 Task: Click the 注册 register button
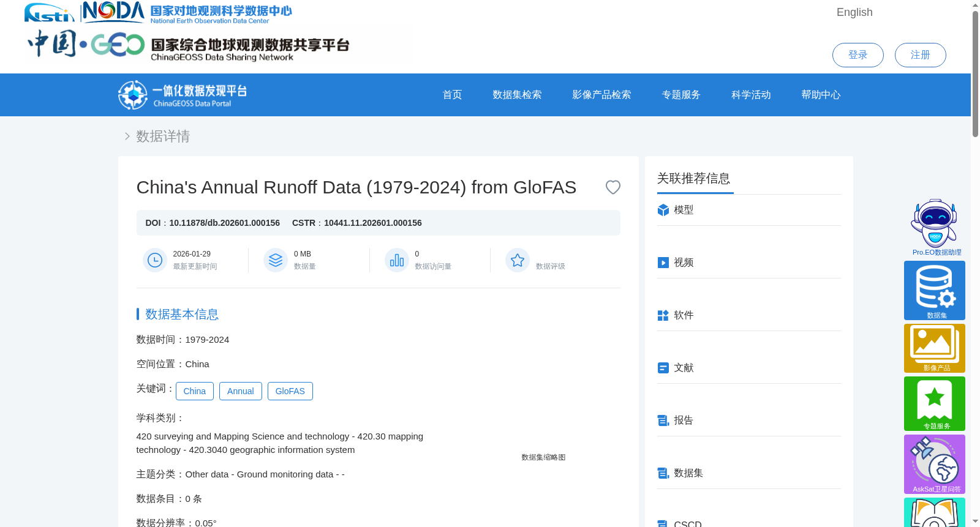tap(921, 55)
